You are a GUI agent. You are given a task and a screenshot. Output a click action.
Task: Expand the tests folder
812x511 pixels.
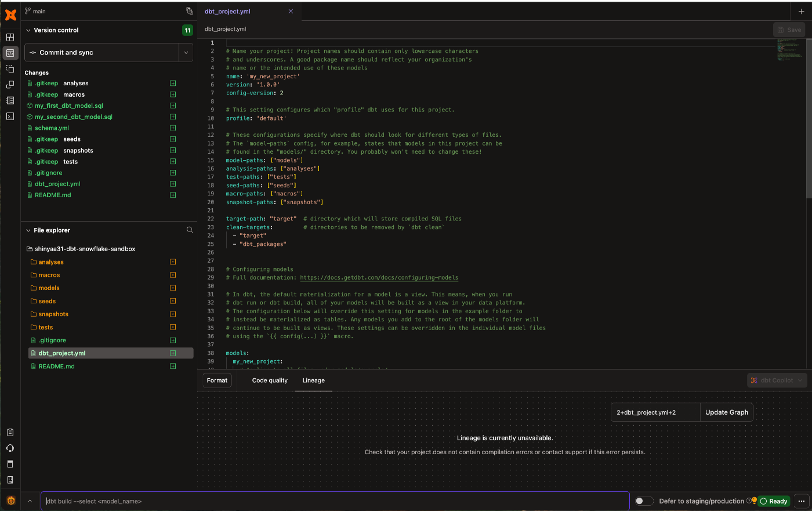46,328
